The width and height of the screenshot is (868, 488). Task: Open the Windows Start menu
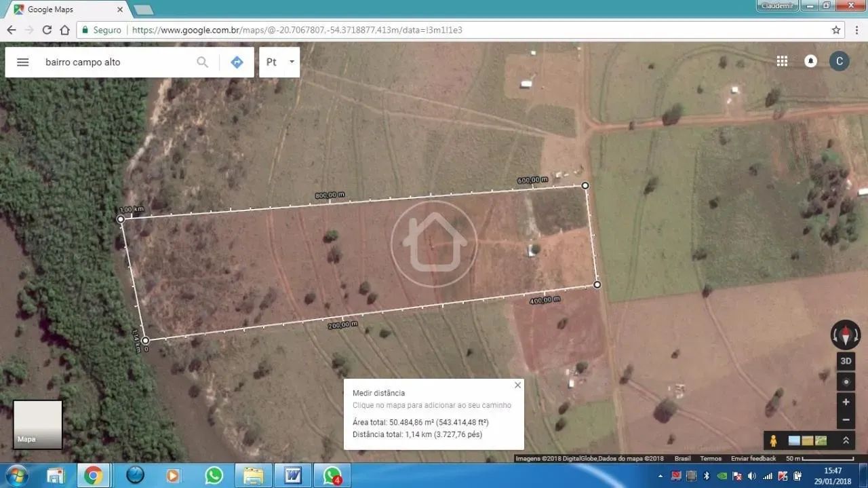click(16, 476)
